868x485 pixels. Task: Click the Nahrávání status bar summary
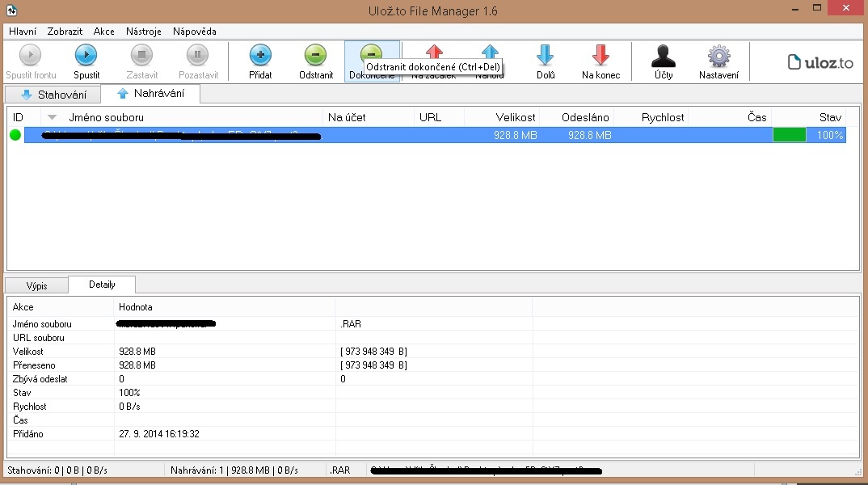click(234, 470)
